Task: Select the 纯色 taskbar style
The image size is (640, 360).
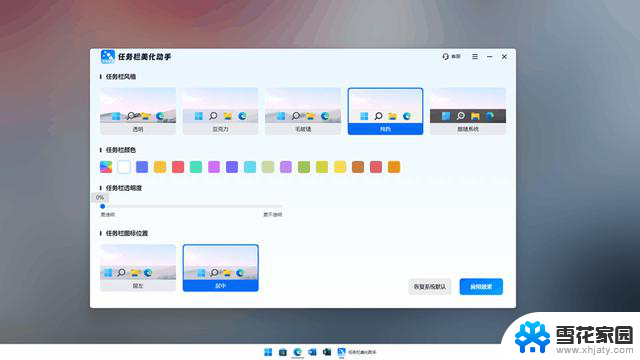Action: coord(385,111)
